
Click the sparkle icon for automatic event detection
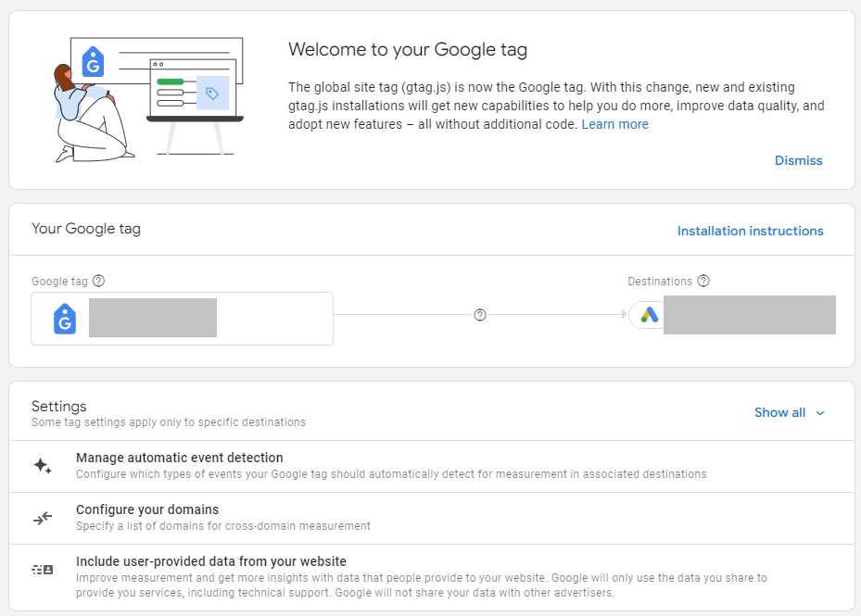[43, 466]
